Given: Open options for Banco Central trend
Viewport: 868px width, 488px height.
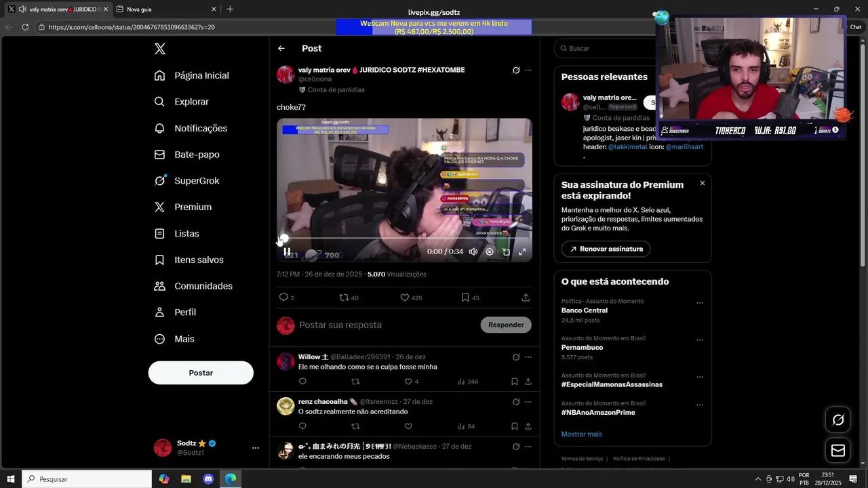Looking at the screenshot, I should coord(700,303).
